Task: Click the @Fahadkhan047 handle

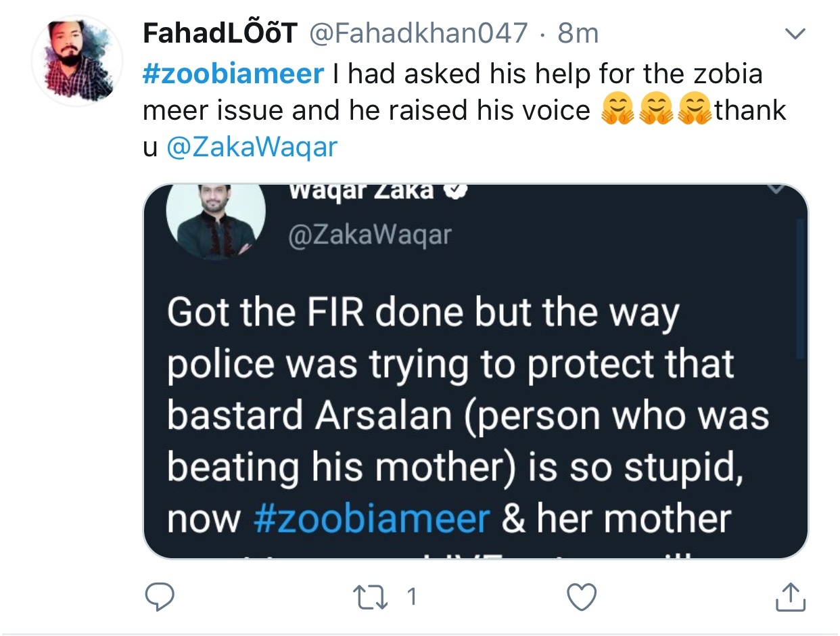Action: (x=418, y=32)
